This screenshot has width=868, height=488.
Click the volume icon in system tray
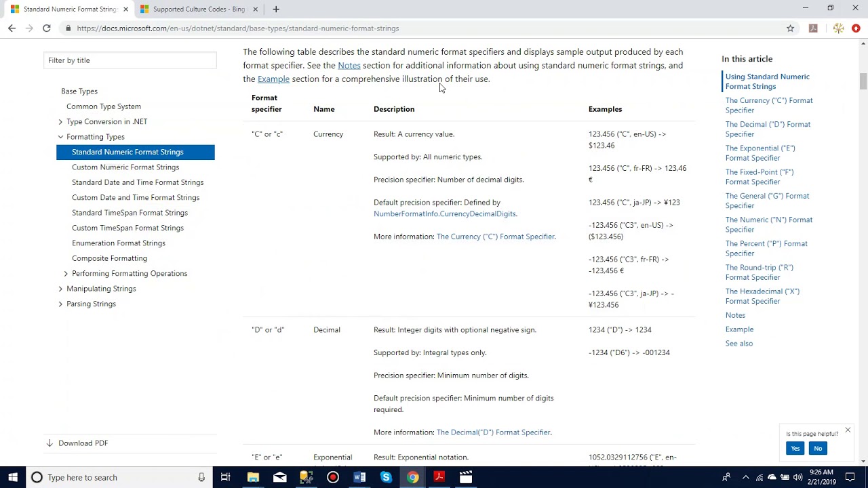(797, 477)
